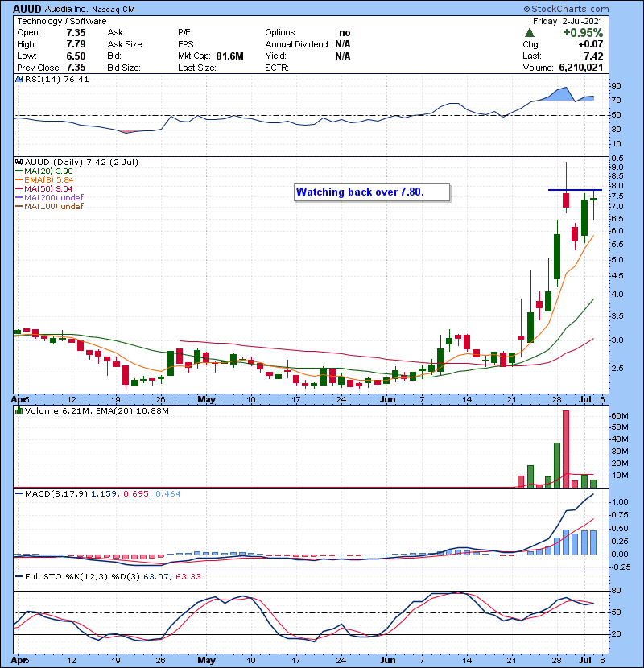Click the MACD signal value 0.695

[136, 494]
